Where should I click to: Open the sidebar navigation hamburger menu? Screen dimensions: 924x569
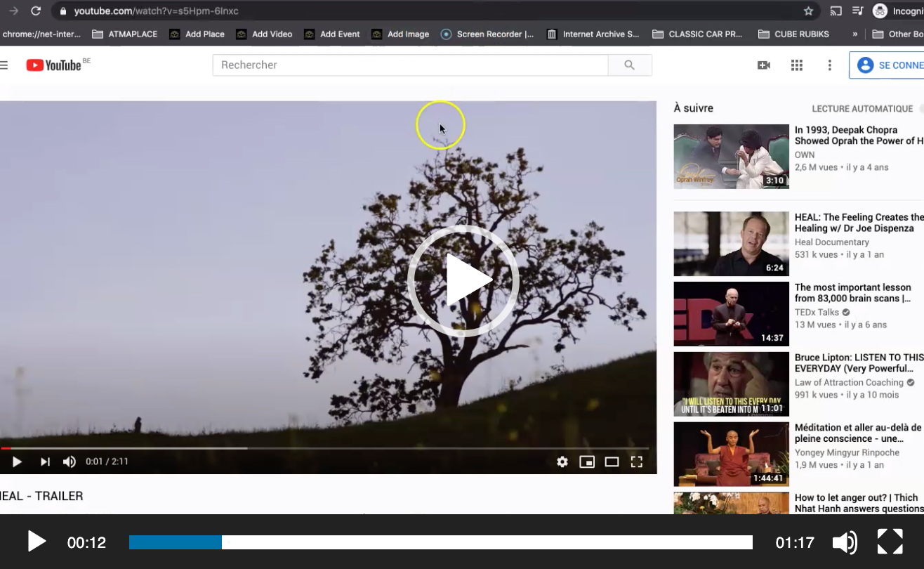(5, 64)
